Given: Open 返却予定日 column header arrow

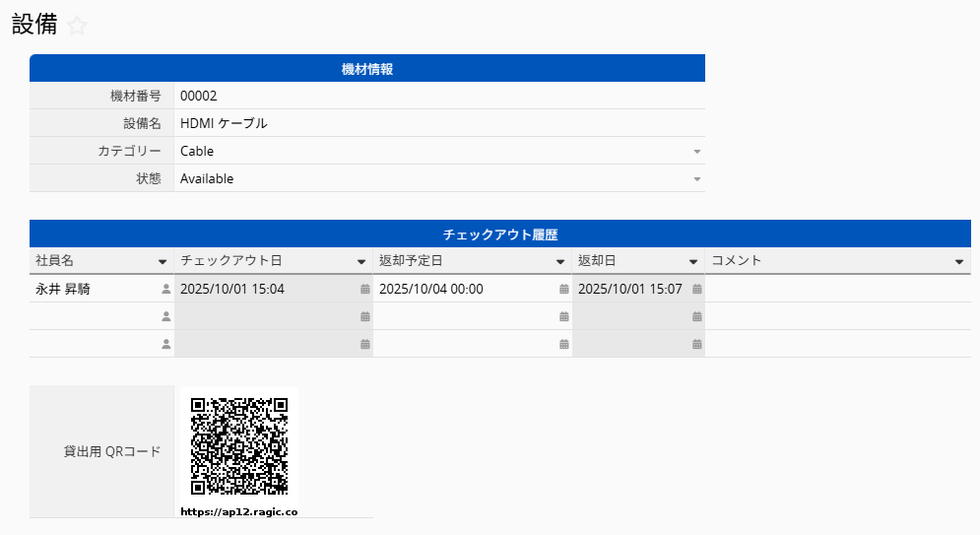Looking at the screenshot, I should tap(560, 262).
